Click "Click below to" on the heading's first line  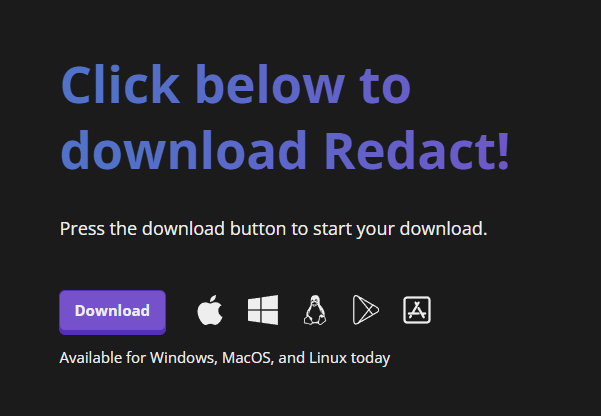point(236,84)
